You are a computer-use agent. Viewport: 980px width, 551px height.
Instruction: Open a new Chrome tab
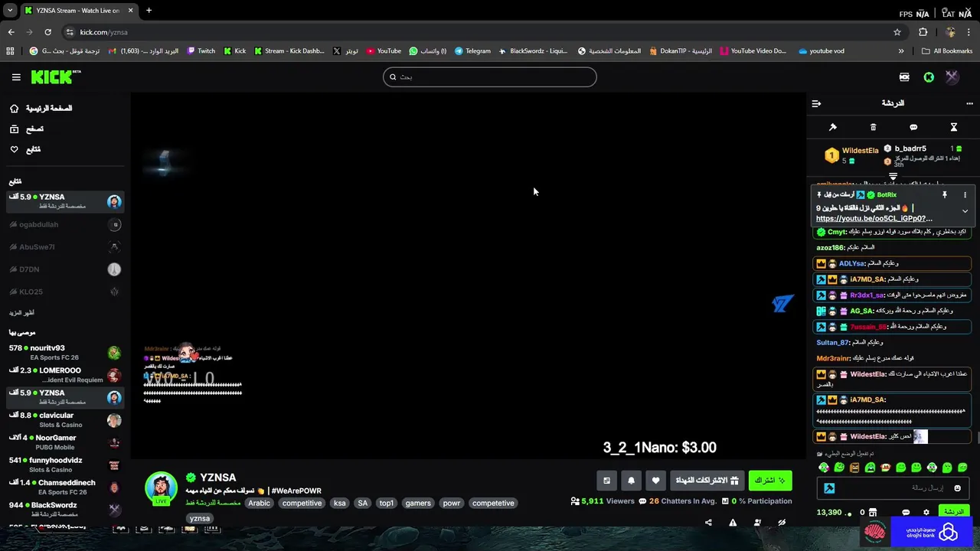(x=149, y=10)
